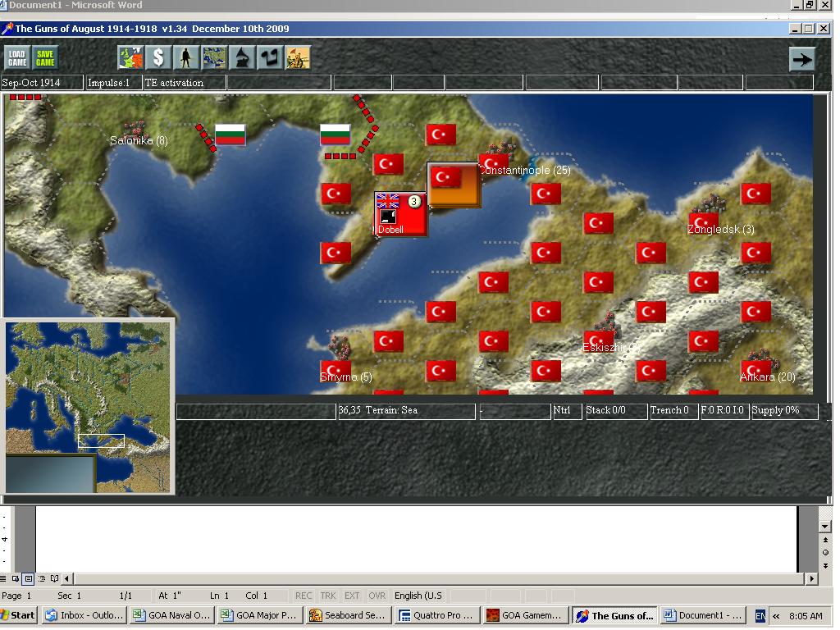840x630 pixels.
Task: Click the EN language indicator in tray
Action: coord(760,616)
